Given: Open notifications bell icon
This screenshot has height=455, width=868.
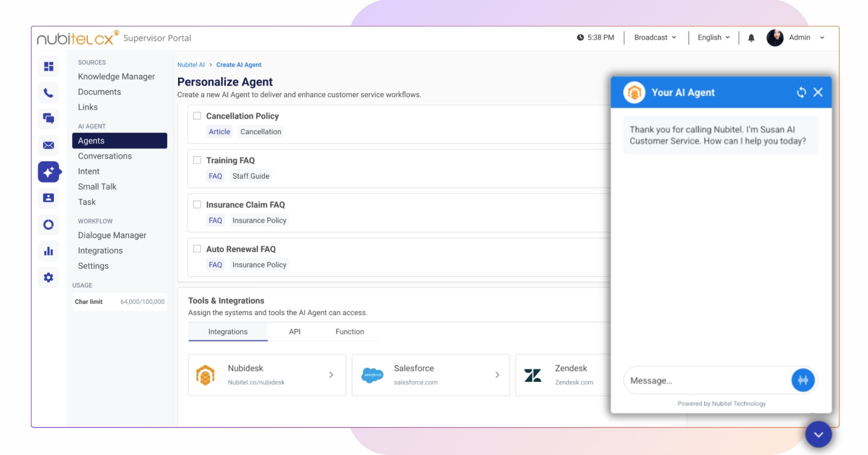Looking at the screenshot, I should coord(751,38).
